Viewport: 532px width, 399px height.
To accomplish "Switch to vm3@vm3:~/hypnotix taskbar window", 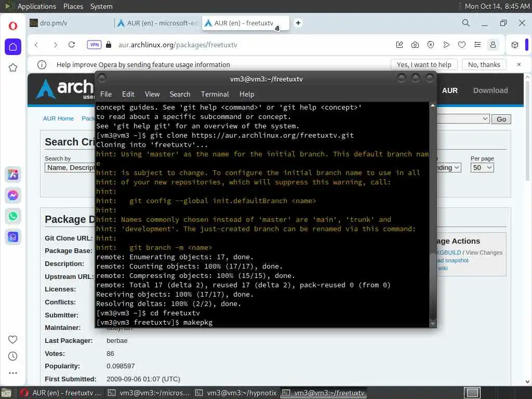I will point(236,393).
